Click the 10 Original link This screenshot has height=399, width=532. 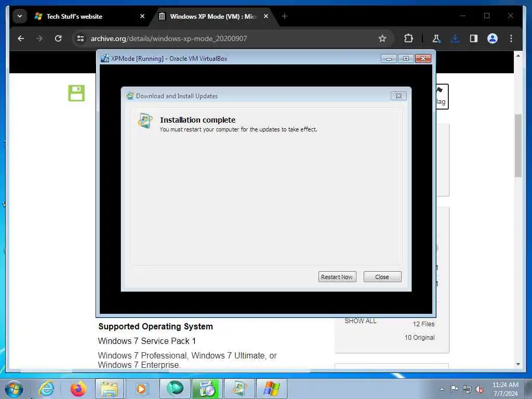pyautogui.click(x=419, y=338)
